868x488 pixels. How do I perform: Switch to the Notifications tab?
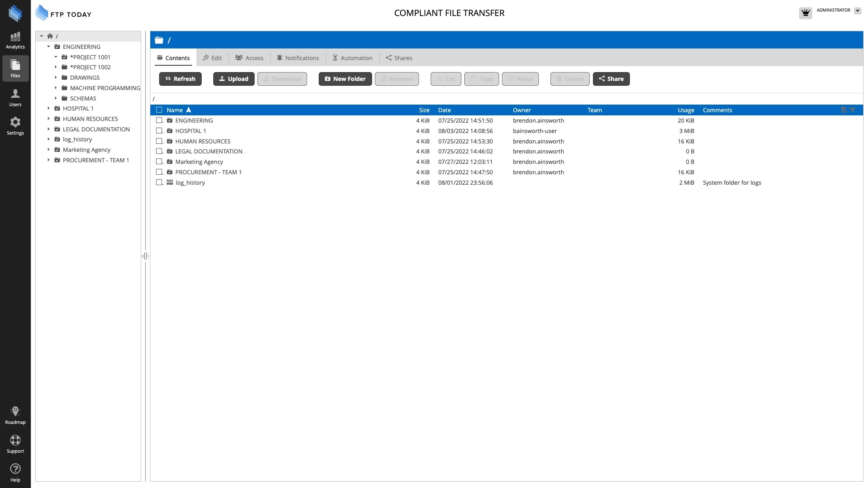(x=297, y=58)
